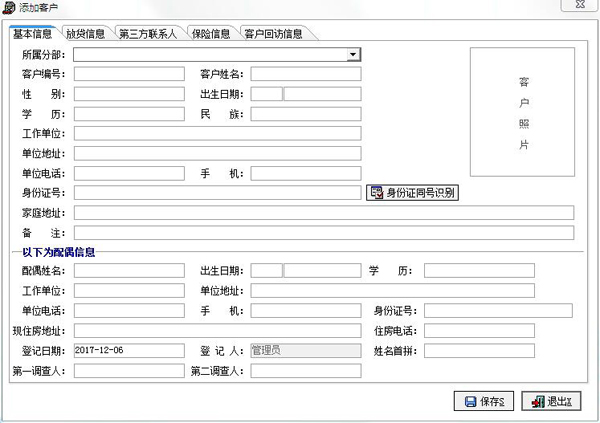The image size is (600, 423).
Task: Go to the 客户回访信息 tab
Action: [x=273, y=33]
